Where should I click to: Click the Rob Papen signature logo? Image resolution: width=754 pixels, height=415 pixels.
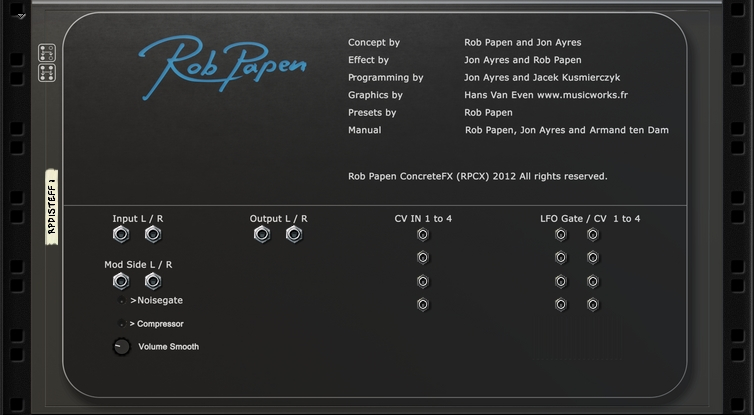click(222, 66)
